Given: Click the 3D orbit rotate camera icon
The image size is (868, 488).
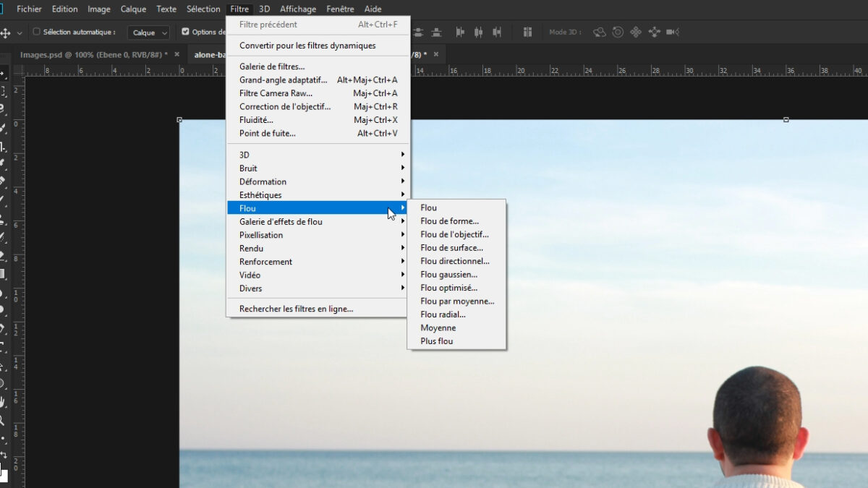Looking at the screenshot, I should point(599,32).
